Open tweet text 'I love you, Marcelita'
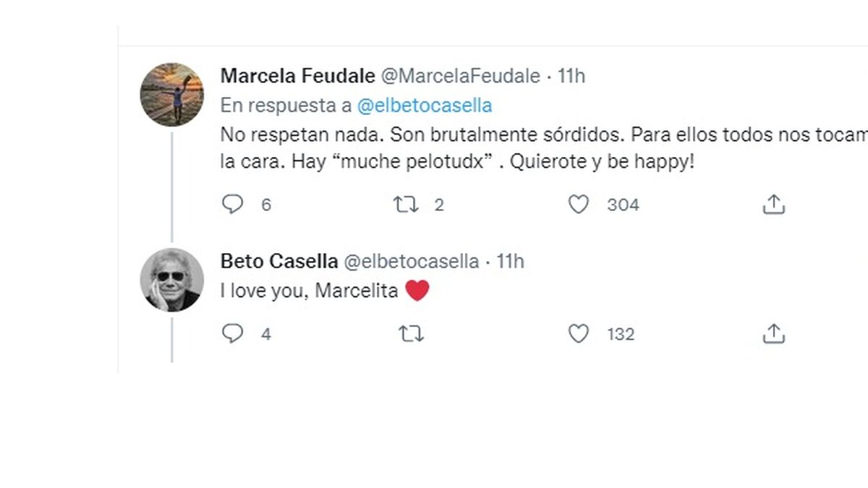 pyautogui.click(x=310, y=291)
